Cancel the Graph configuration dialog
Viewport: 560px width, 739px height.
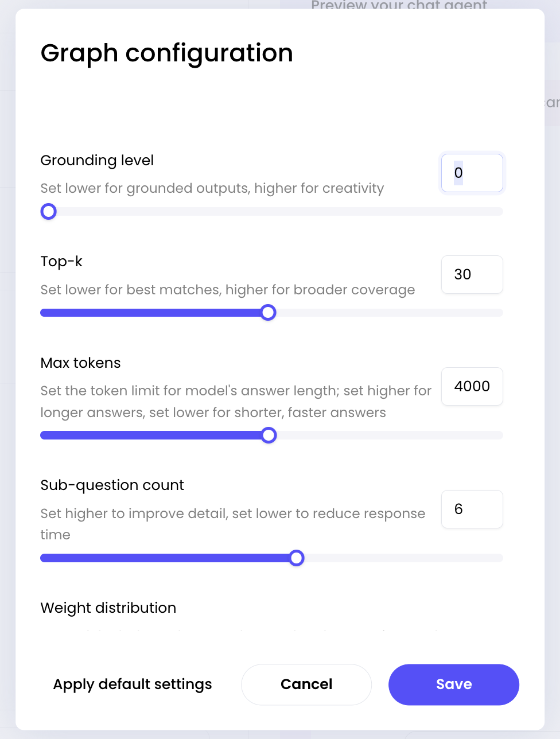[x=306, y=684]
